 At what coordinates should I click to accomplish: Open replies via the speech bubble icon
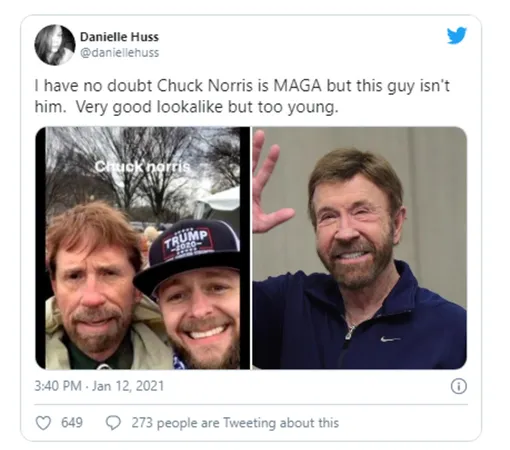113,423
